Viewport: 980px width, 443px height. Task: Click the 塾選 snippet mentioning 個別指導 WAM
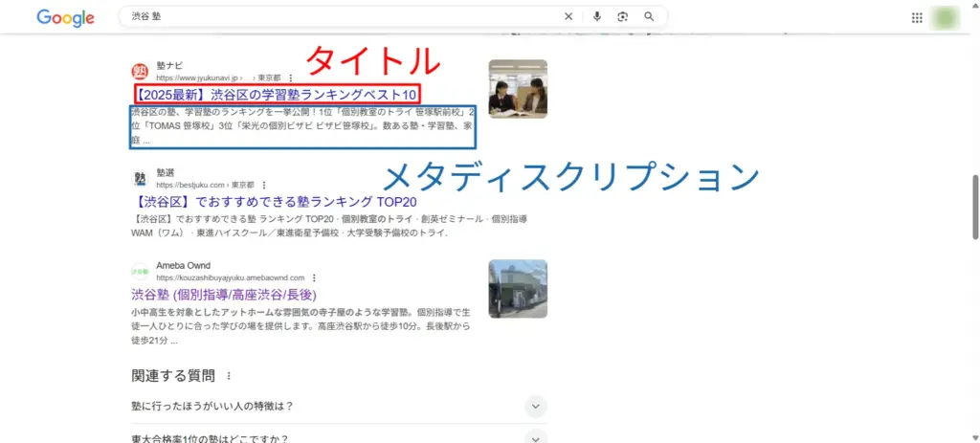point(329,226)
